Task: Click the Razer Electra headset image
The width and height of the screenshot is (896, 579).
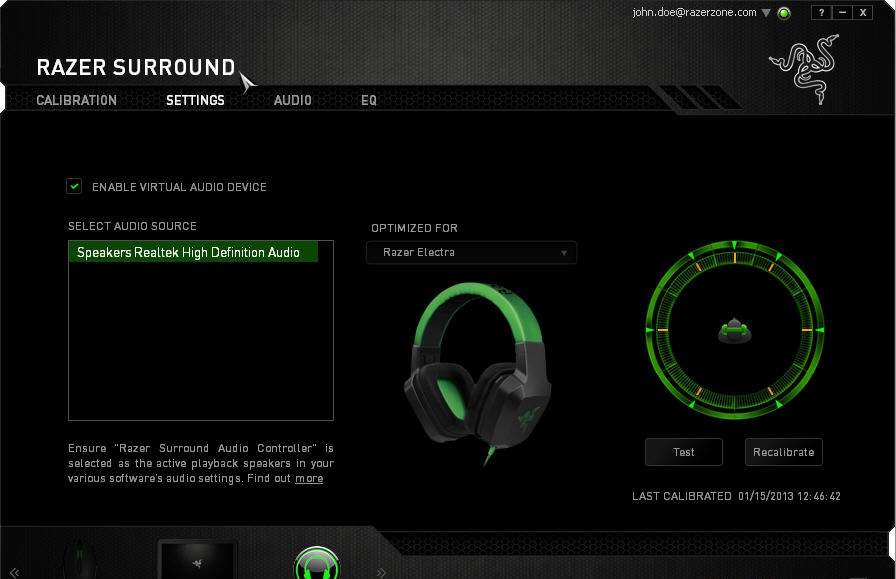Action: point(478,372)
